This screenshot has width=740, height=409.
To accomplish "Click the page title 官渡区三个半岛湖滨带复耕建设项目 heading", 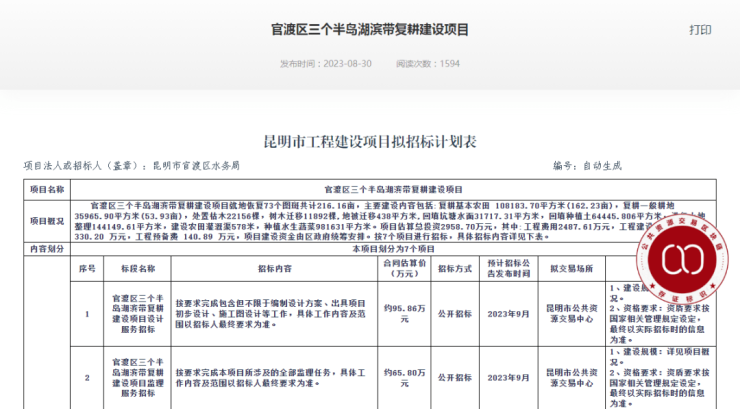I will coord(370,29).
